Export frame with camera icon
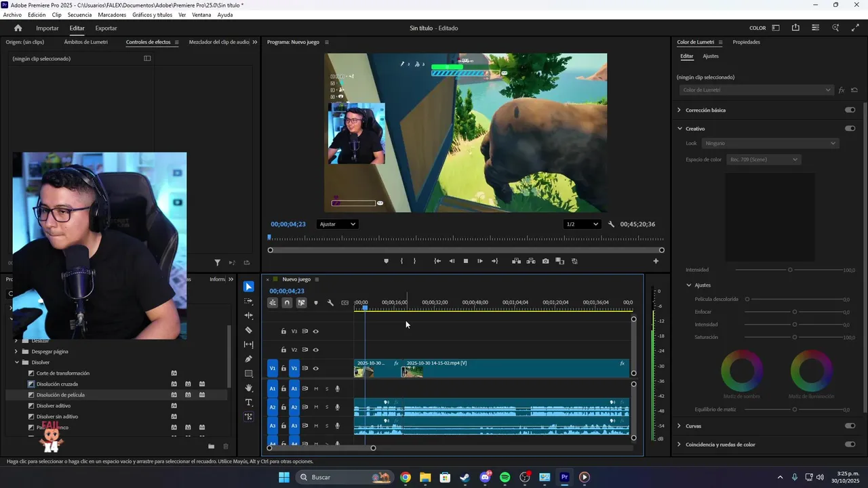 tap(545, 261)
